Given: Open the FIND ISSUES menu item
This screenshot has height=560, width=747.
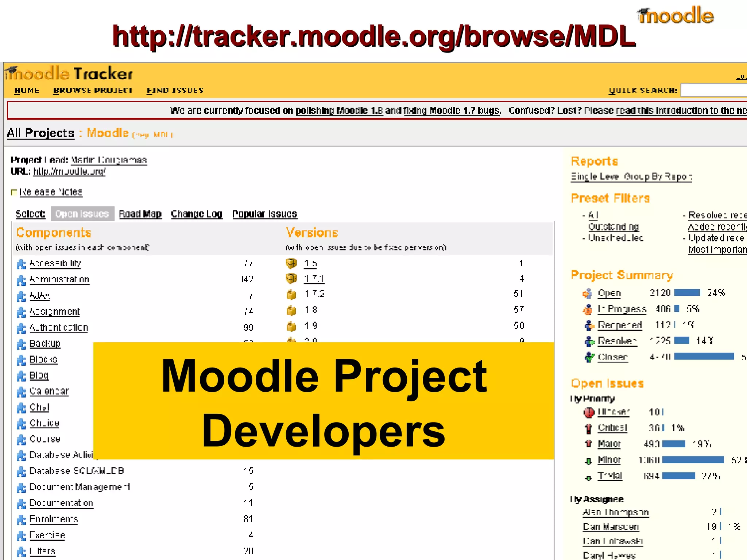Looking at the screenshot, I should click(x=175, y=90).
